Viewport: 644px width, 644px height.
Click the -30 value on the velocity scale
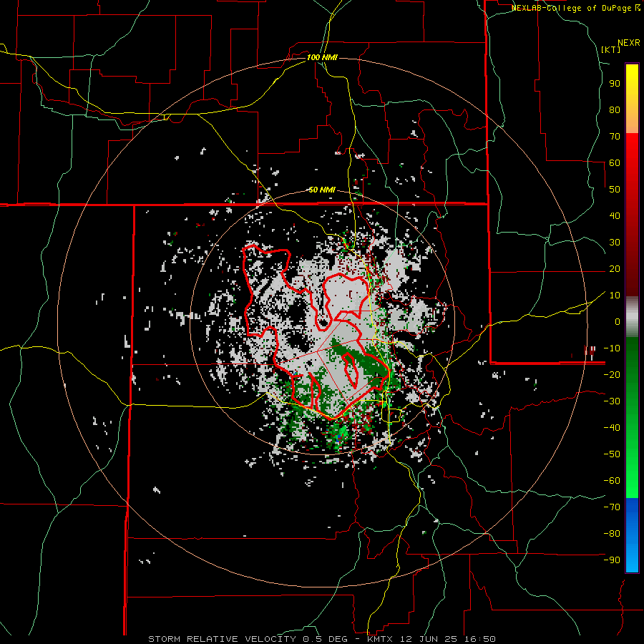(x=612, y=401)
